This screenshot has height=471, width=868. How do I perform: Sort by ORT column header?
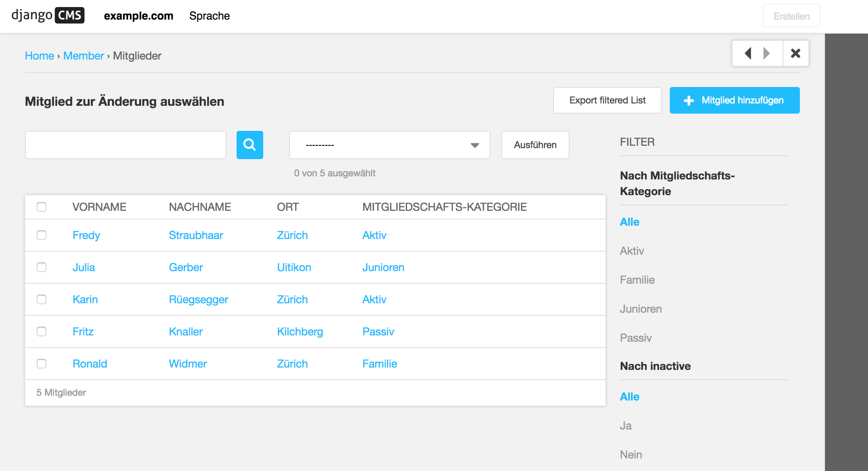pos(288,207)
